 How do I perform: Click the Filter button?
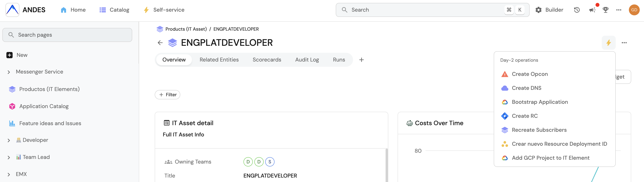click(x=167, y=95)
